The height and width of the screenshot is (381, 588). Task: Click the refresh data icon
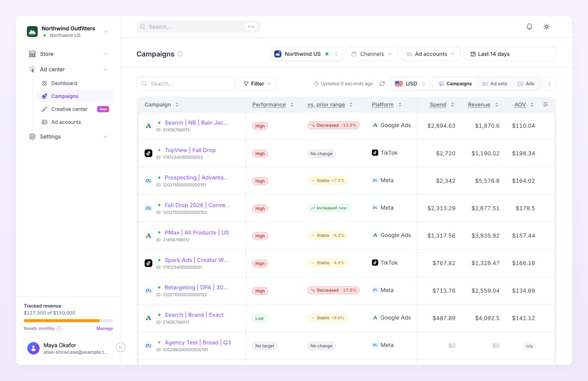tap(382, 84)
